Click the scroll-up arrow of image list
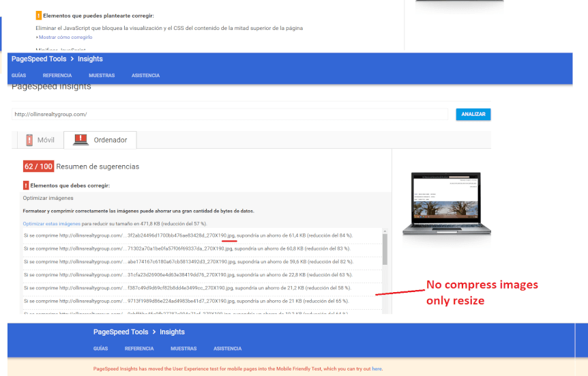Image resolution: width=588 pixels, height=376 pixels. [x=385, y=231]
